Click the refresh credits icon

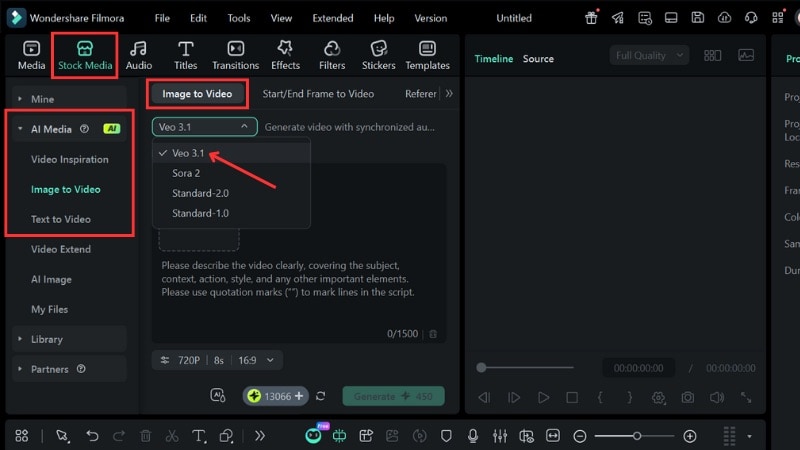320,396
